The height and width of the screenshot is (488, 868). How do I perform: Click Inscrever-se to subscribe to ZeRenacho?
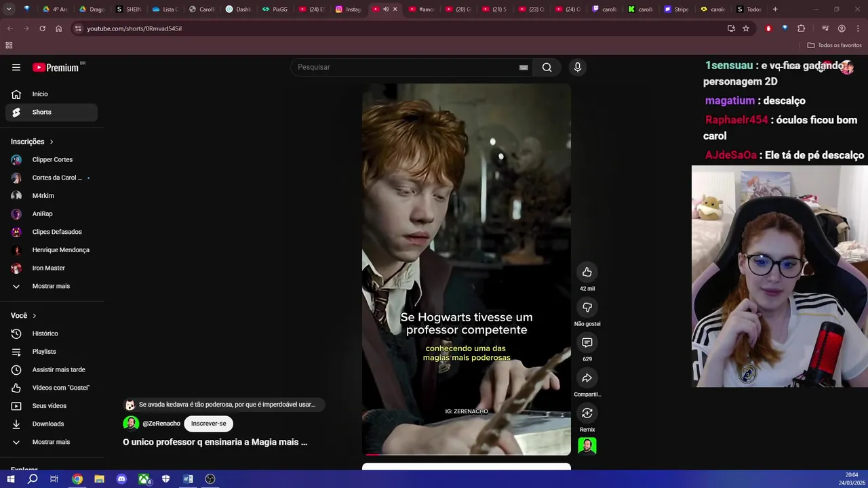coord(208,424)
